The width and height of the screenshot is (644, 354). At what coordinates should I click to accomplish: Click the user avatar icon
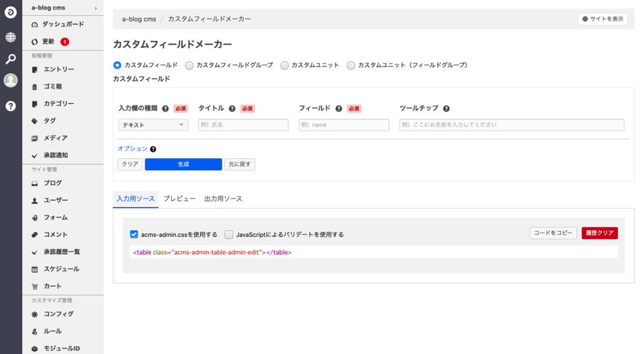[x=10, y=81]
